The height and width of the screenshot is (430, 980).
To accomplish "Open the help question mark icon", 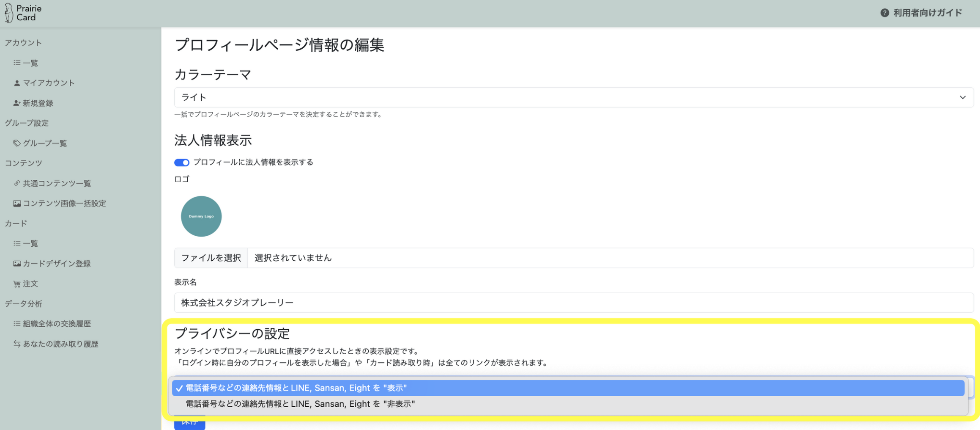I will 884,13.
